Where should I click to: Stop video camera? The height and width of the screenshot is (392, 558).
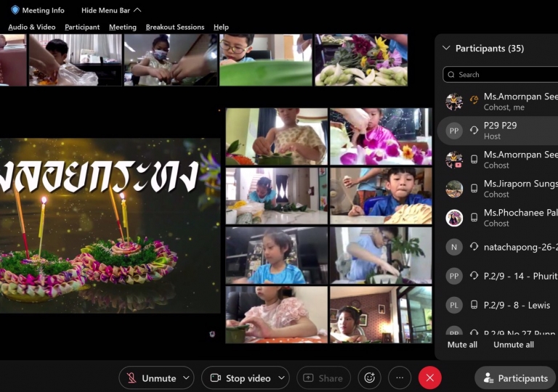click(x=240, y=377)
